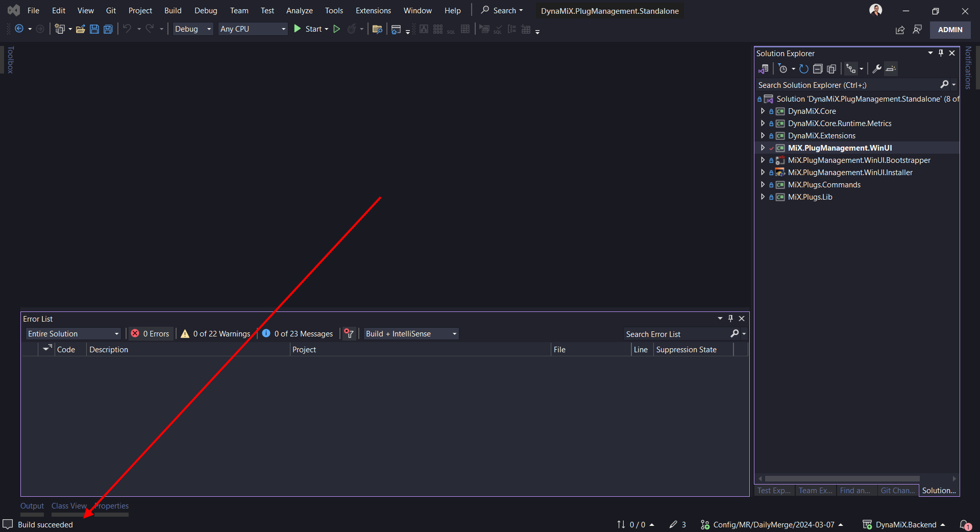The height and width of the screenshot is (532, 980).
Task: Click the ADMIN button
Action: [x=950, y=30]
